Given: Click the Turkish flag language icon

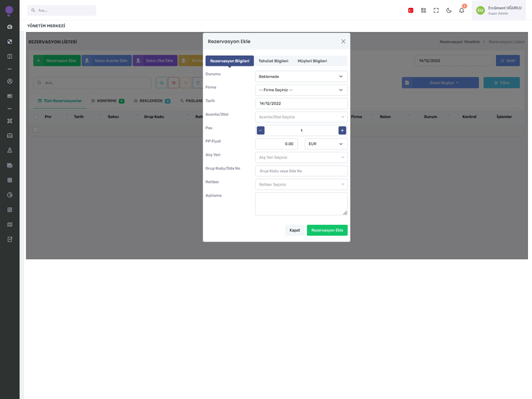Looking at the screenshot, I should click(x=411, y=11).
